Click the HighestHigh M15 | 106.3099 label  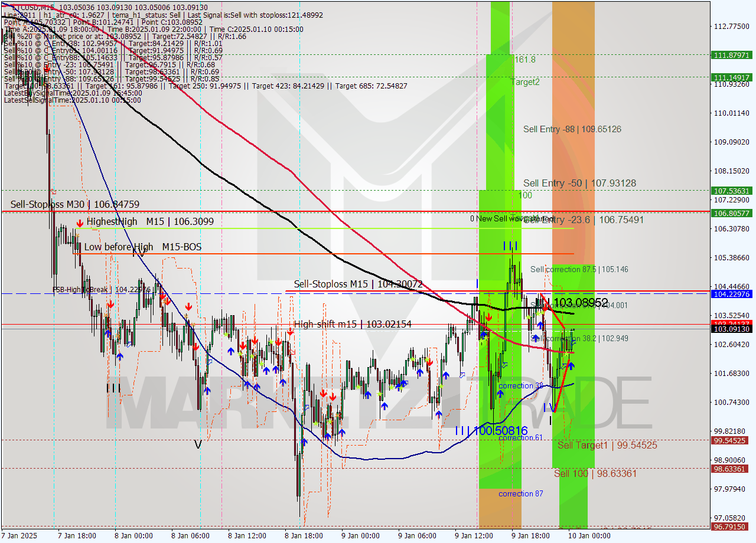point(150,221)
